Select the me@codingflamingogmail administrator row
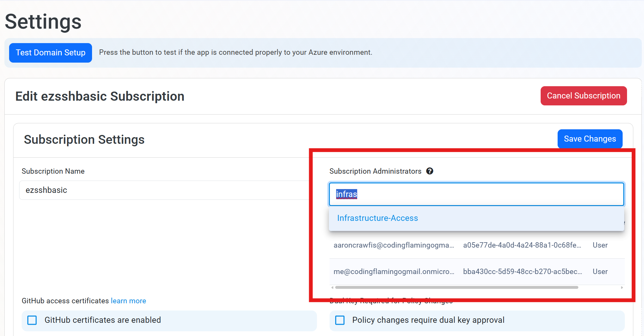Viewport: 644px width, 336px height. [394, 272]
